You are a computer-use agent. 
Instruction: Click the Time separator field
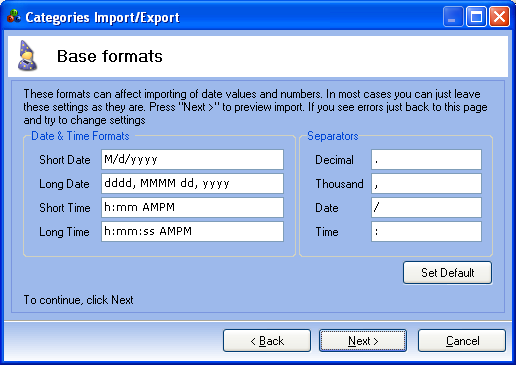(426, 231)
